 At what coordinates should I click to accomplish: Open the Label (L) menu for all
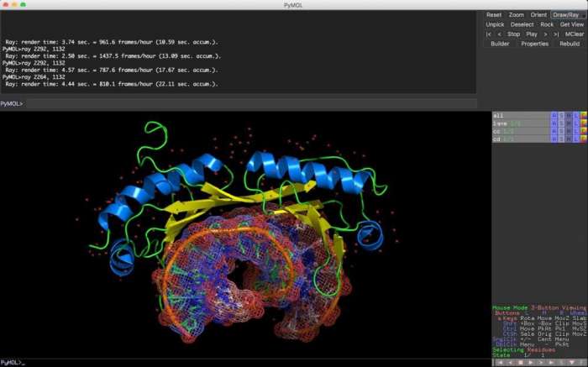(x=576, y=115)
